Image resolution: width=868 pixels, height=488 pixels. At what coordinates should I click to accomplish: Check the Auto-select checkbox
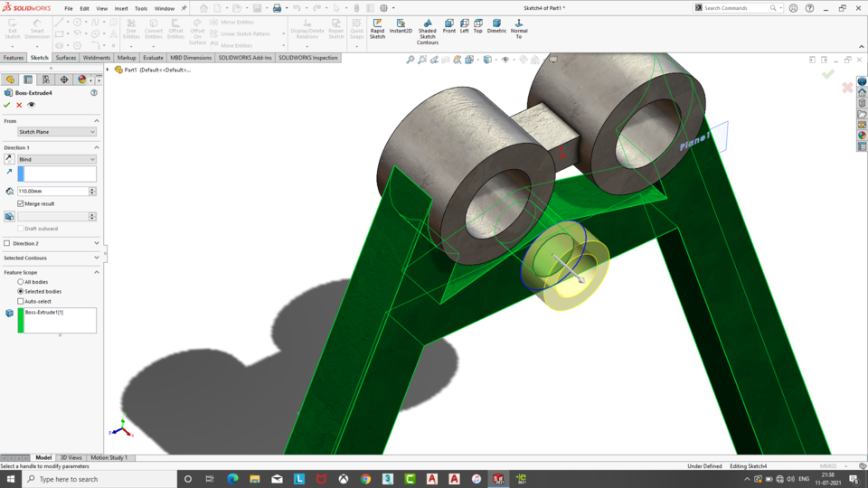click(21, 302)
